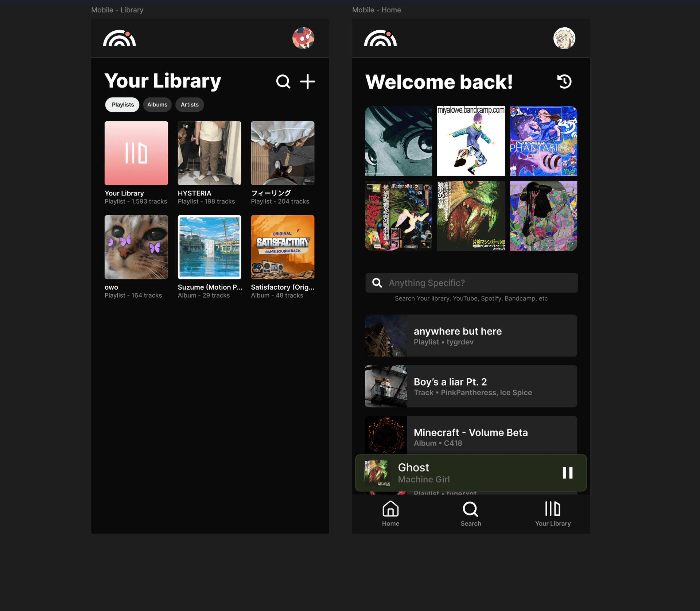Click the search icon in Your Library header

click(x=283, y=81)
